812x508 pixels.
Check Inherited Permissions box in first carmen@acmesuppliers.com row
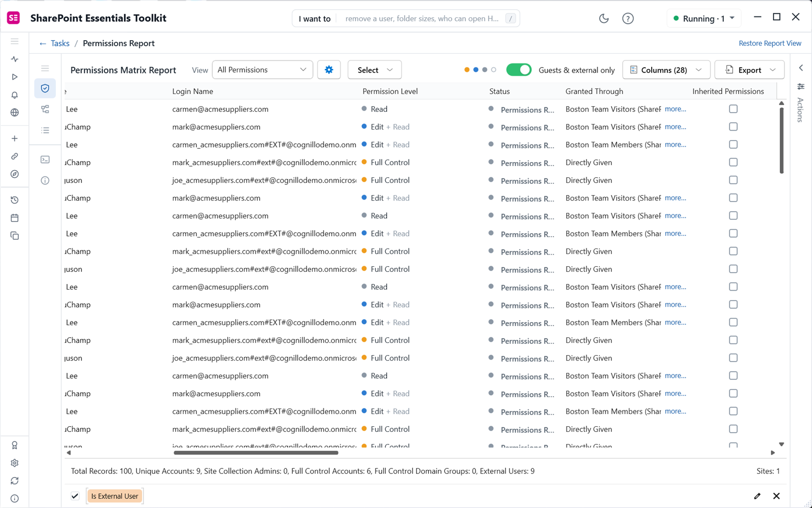point(733,109)
